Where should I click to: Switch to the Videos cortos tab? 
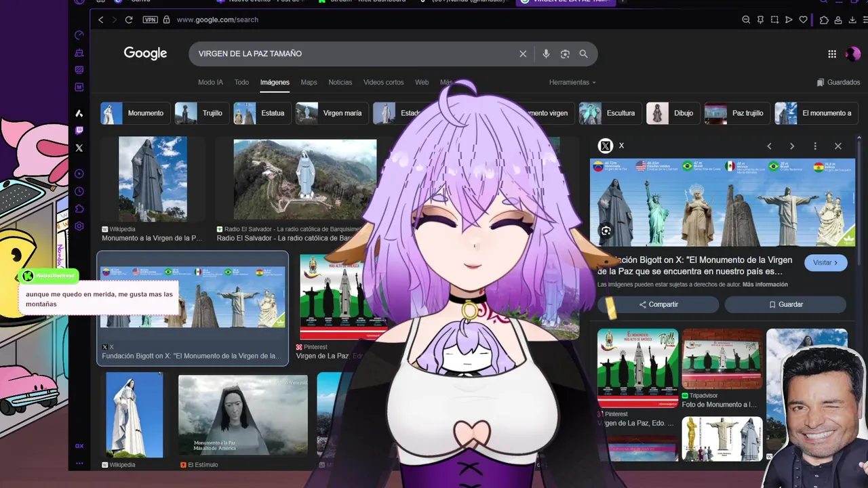click(x=383, y=82)
